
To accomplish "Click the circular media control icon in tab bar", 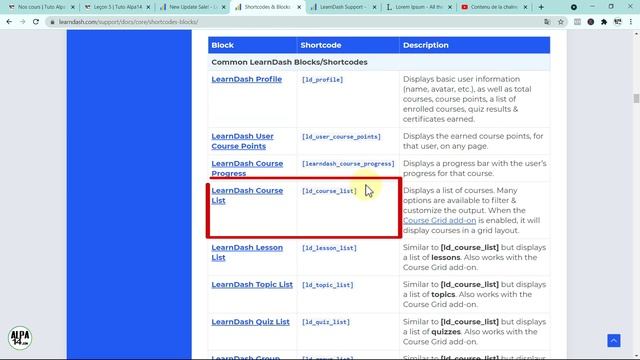I will (x=573, y=7).
